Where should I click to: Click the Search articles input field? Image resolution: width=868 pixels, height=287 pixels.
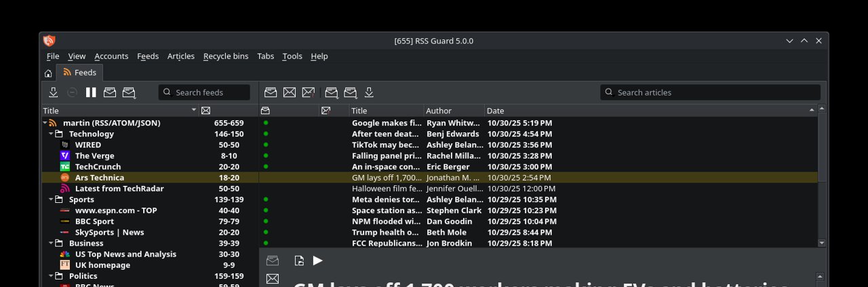pos(710,92)
